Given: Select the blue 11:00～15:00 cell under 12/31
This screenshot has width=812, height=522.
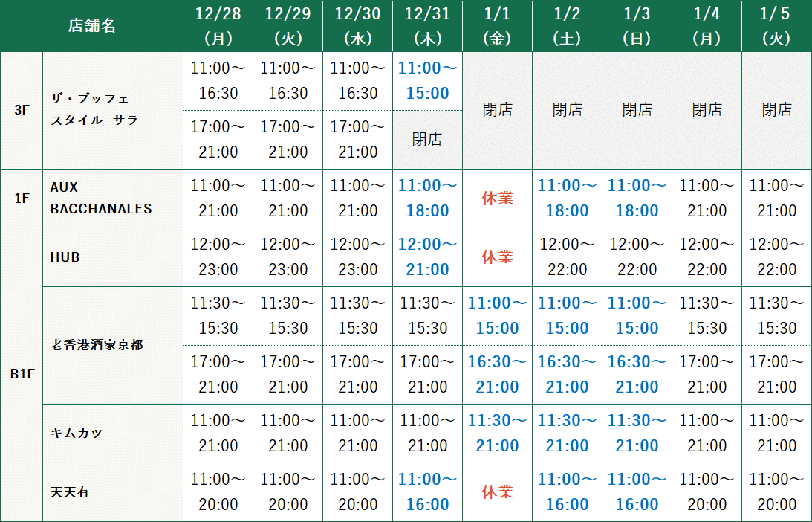Looking at the screenshot, I should (x=427, y=81).
